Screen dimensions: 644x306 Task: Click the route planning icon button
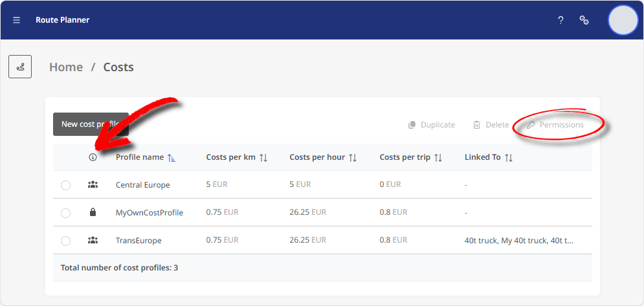[x=20, y=67]
